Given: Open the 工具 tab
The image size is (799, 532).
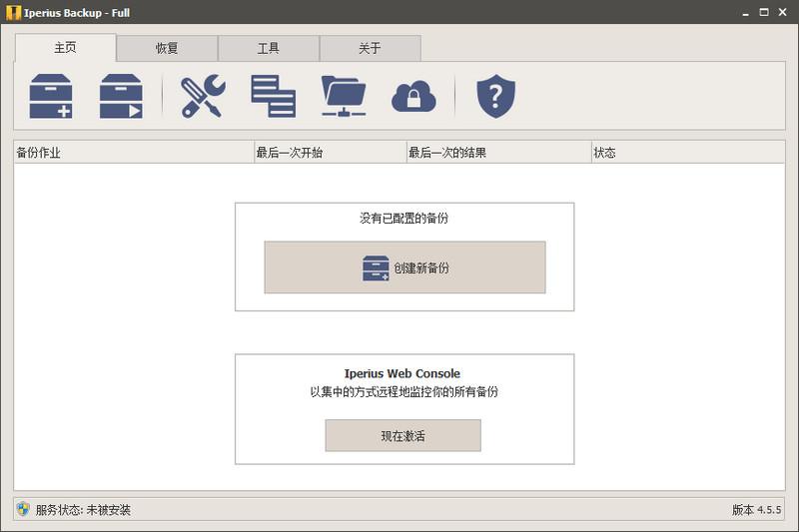Looking at the screenshot, I should click(269, 48).
